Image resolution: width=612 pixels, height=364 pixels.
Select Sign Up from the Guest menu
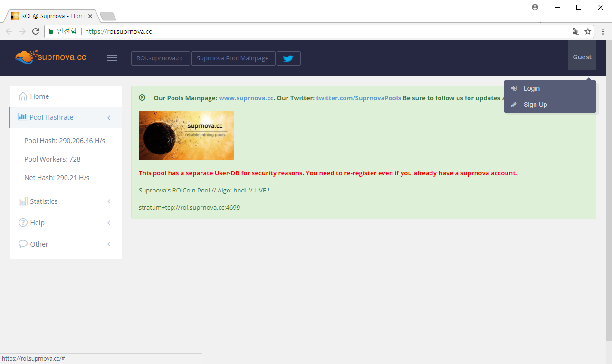[x=550, y=105]
